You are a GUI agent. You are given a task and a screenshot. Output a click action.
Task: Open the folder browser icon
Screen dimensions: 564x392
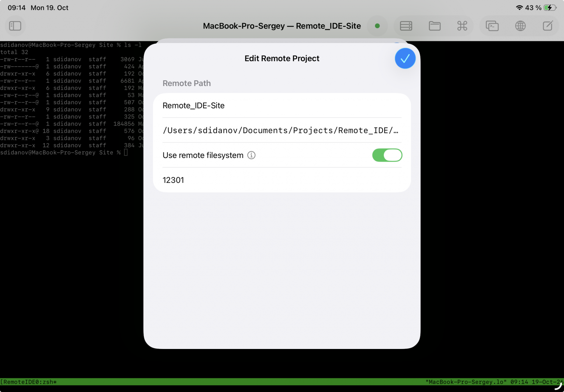coord(435,26)
